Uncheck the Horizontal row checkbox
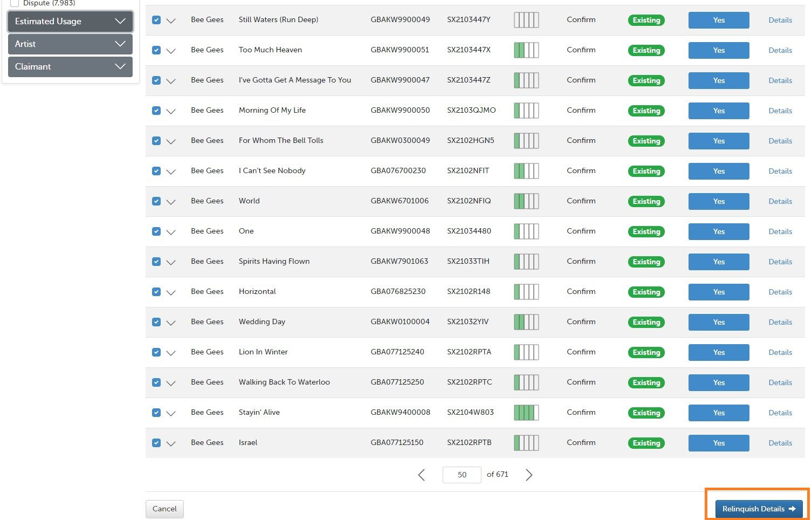The image size is (812, 520). point(156,292)
